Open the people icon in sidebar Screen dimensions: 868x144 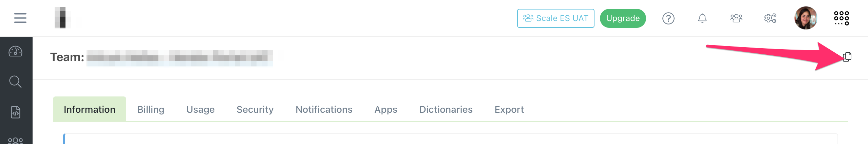pyautogui.click(x=16, y=140)
